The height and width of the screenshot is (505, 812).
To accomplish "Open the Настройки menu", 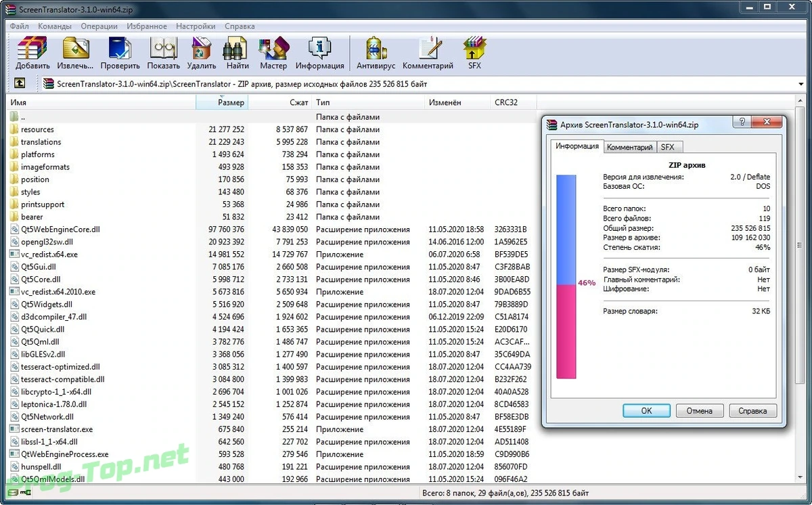I will tap(196, 26).
